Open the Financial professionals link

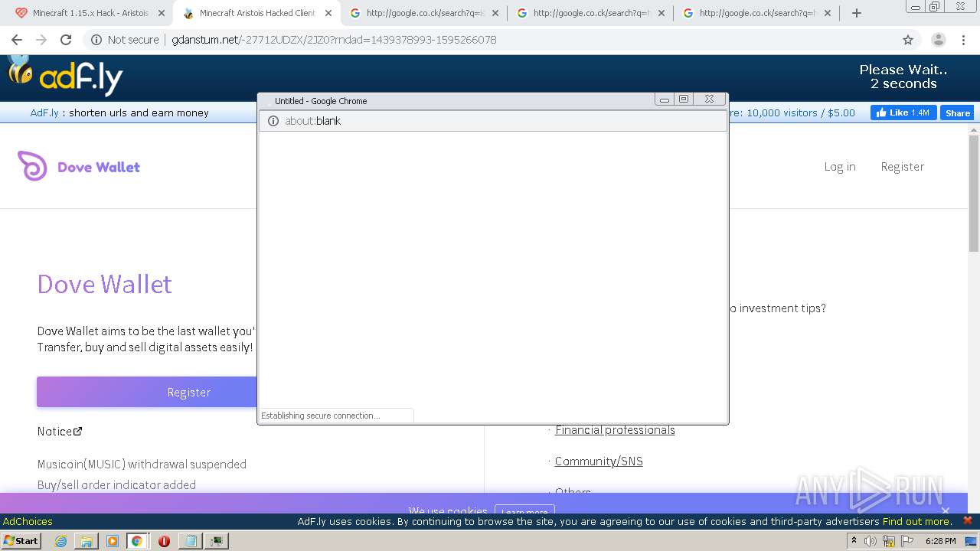(615, 430)
